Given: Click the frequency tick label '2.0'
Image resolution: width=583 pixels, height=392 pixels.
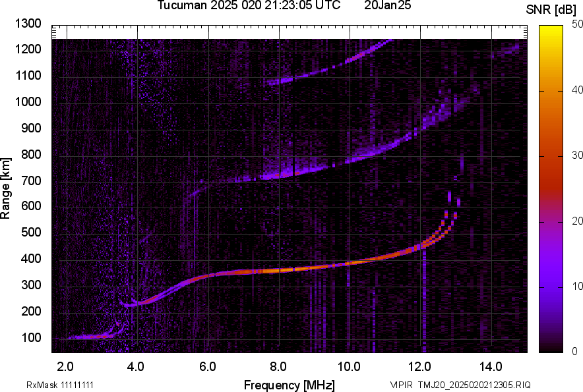Looking at the screenshot, I should pyautogui.click(x=65, y=367).
